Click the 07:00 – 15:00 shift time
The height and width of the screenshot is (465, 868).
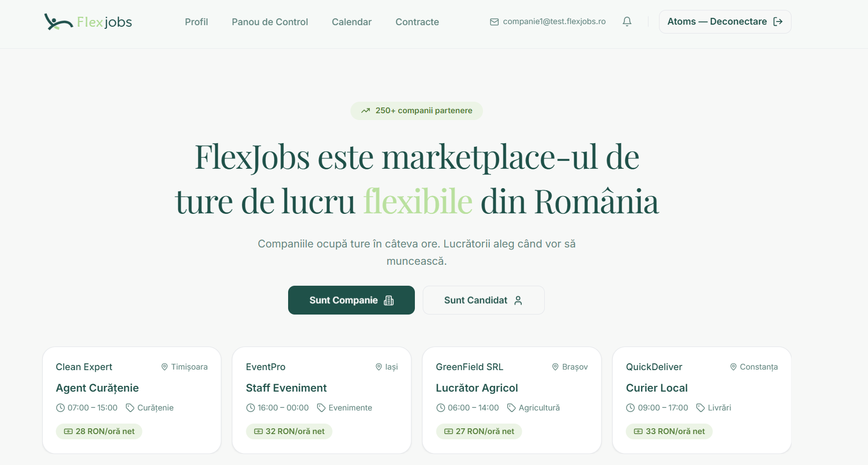coord(92,408)
